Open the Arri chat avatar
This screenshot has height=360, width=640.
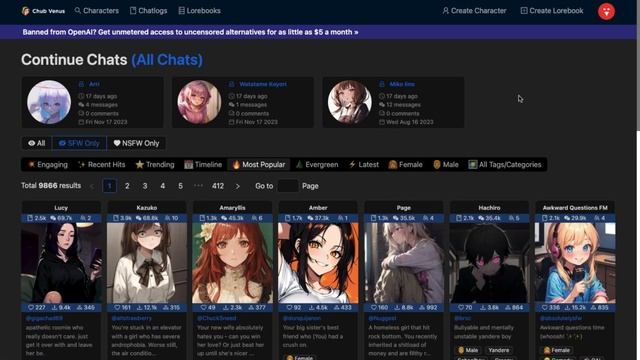point(49,102)
